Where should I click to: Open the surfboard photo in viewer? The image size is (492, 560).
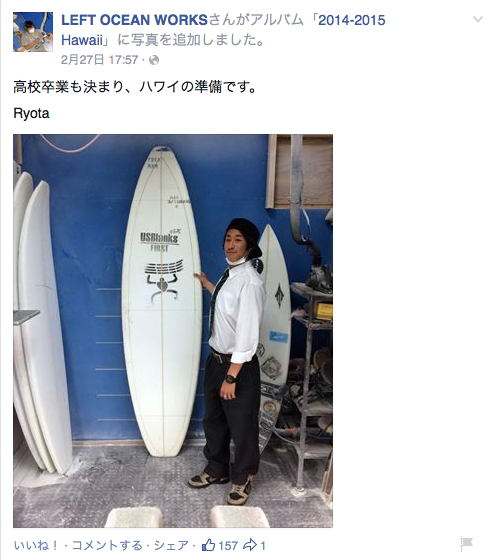[173, 331]
